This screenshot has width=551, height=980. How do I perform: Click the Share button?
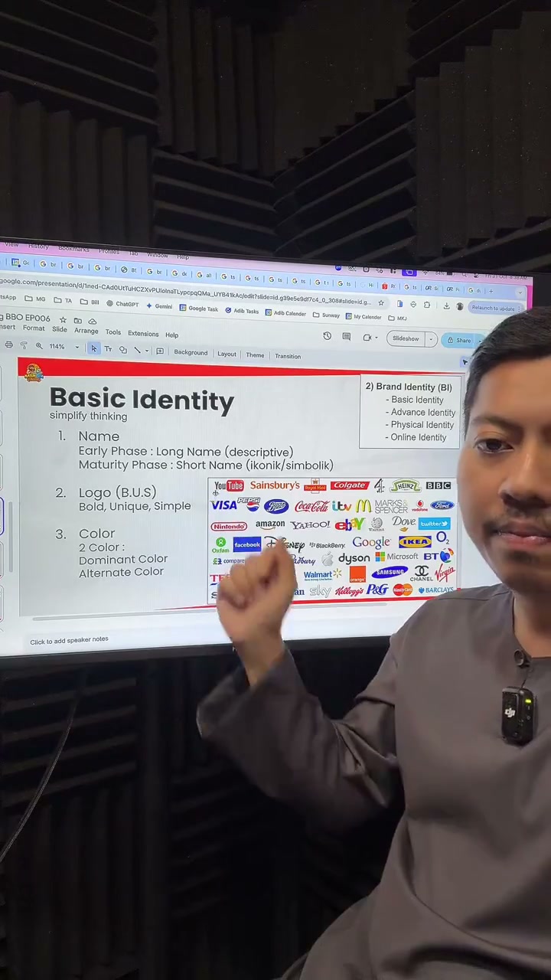tap(458, 340)
